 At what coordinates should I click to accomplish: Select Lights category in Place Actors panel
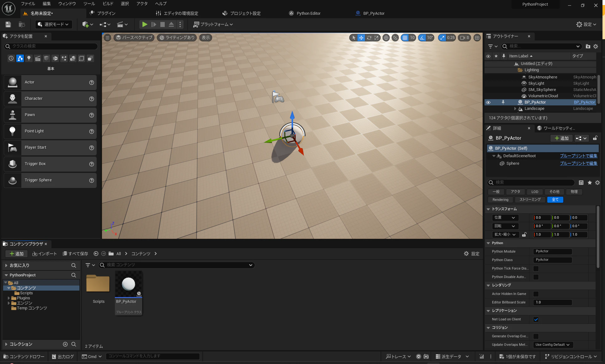tap(29, 58)
